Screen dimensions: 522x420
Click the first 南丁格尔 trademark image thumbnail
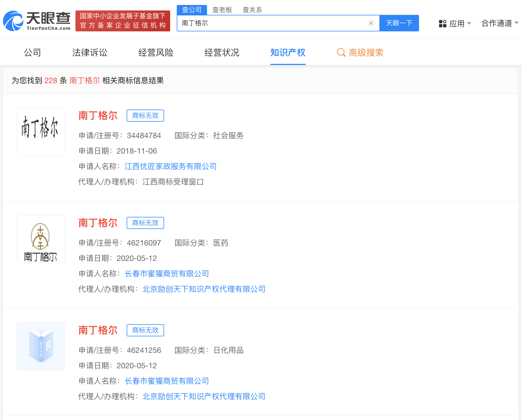[x=40, y=131]
